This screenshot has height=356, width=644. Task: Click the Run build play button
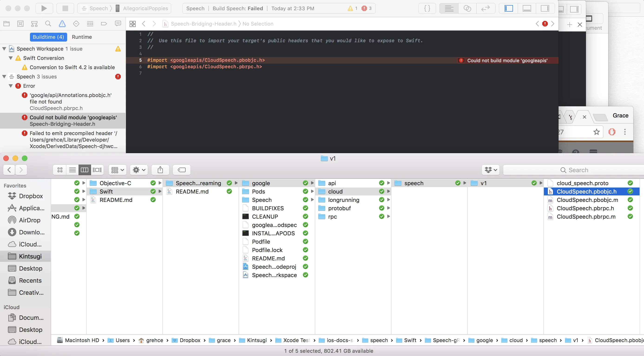(44, 8)
